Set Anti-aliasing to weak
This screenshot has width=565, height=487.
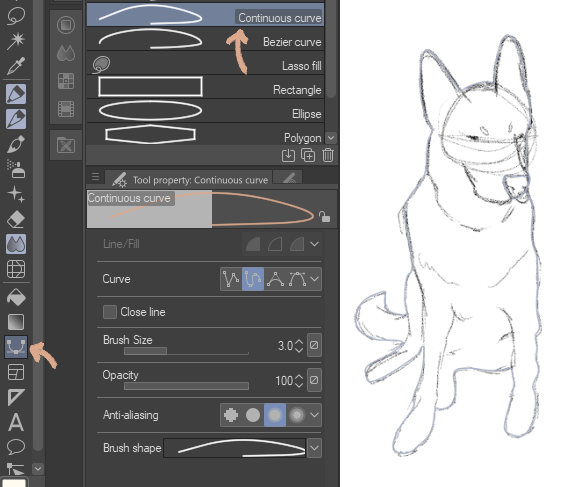coord(253,415)
